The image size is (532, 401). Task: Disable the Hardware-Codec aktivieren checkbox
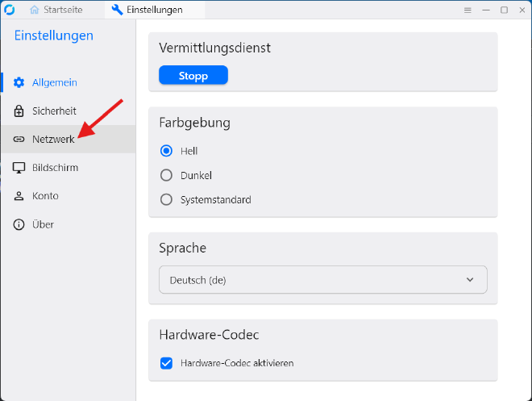[167, 363]
